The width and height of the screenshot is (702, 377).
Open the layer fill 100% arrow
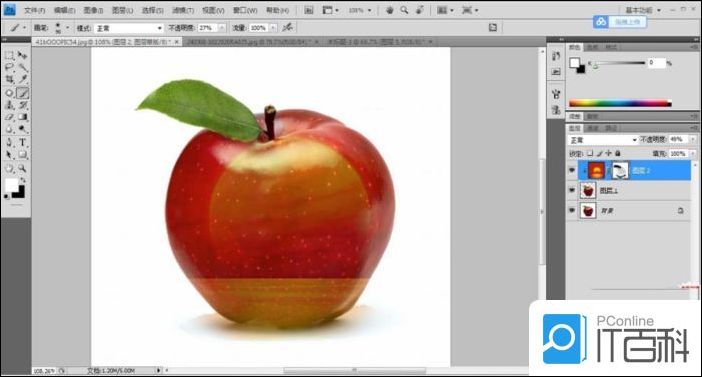[693, 154]
